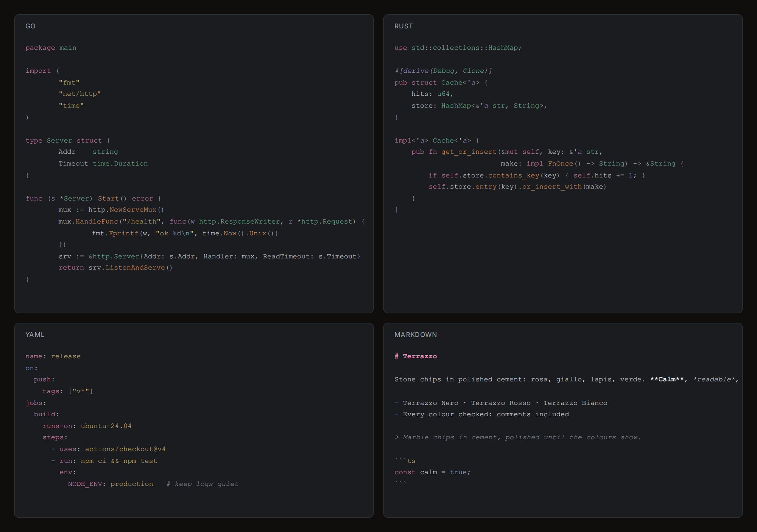Click 'const calm = true;' line
757x532 pixels.
(x=432, y=472)
